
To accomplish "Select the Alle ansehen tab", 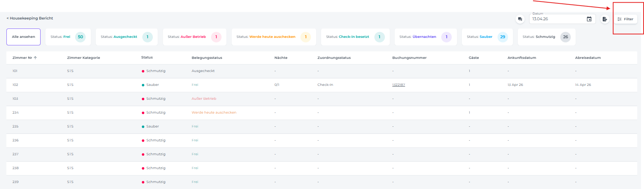I will click(23, 37).
